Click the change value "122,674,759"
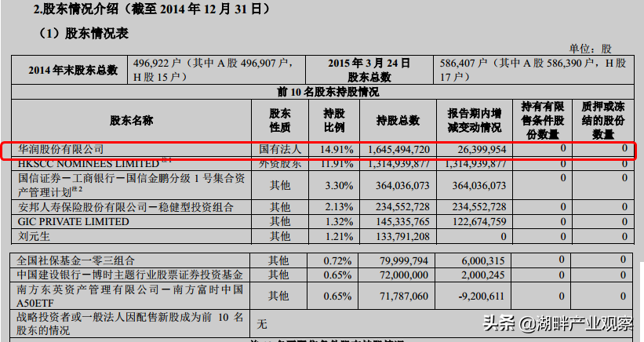 pos(479,222)
